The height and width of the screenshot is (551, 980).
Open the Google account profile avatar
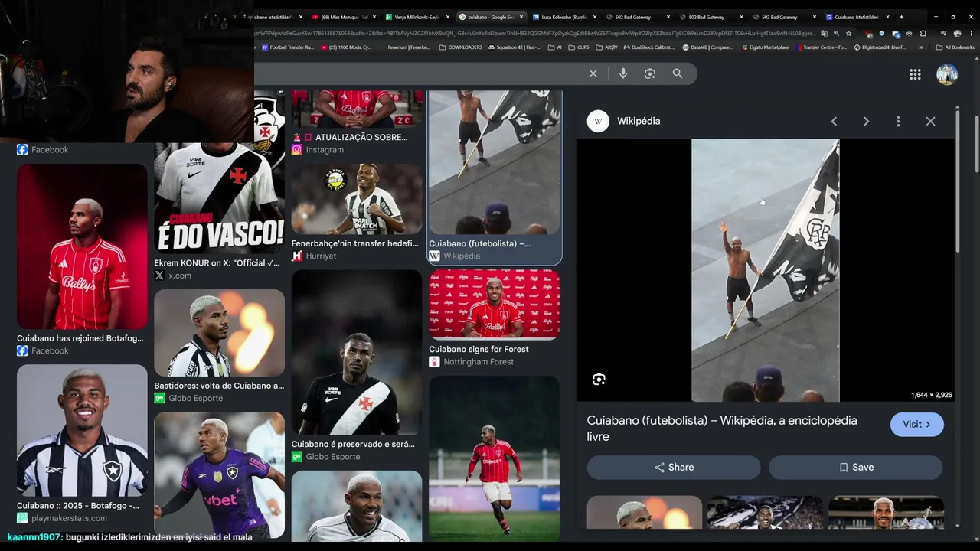(x=947, y=74)
